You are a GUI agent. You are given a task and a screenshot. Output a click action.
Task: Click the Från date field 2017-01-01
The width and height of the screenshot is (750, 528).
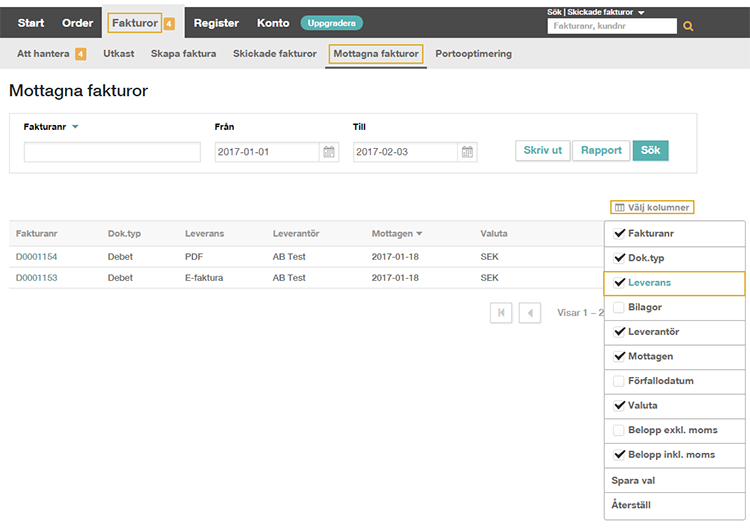[x=267, y=152]
